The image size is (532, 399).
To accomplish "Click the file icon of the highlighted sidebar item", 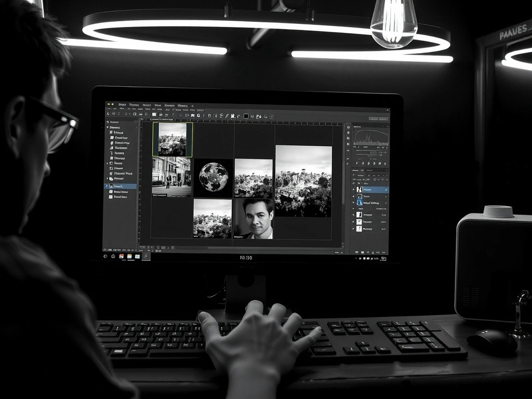I will pos(111,185).
